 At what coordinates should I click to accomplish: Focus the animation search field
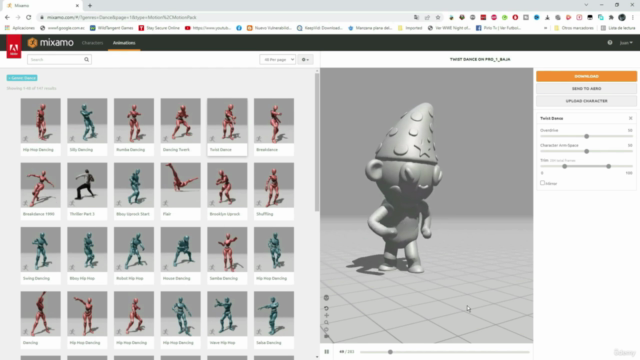(x=56, y=60)
